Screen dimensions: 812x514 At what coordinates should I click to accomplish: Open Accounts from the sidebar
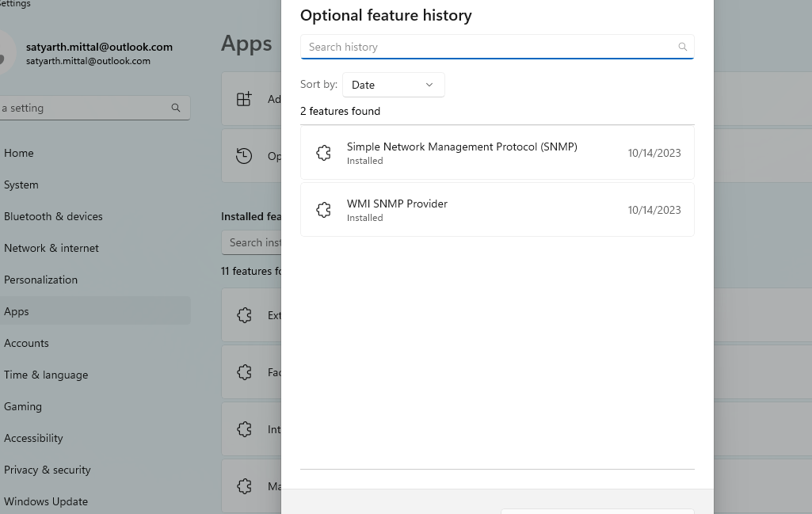pyautogui.click(x=26, y=343)
